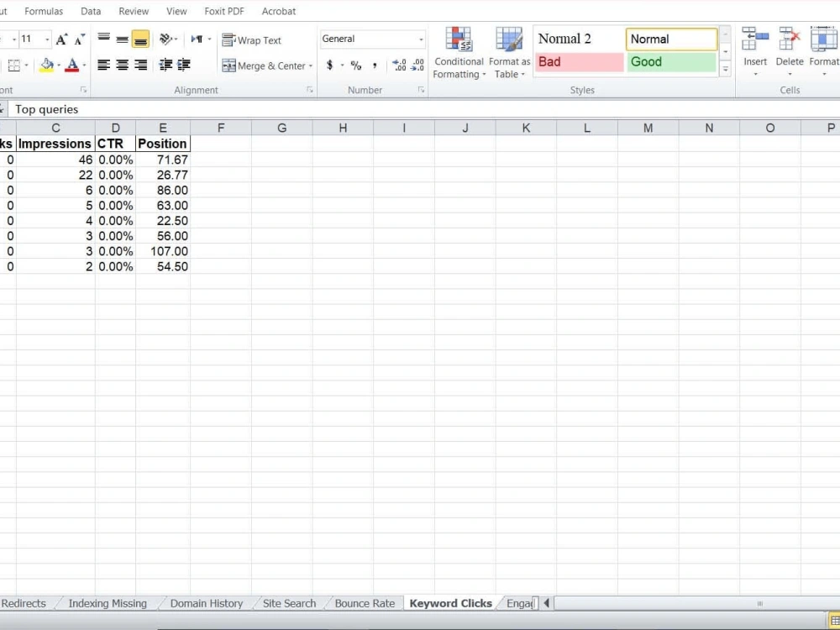Open the Acrobat ribbon tab
This screenshot has width=840, height=630.
tap(279, 11)
